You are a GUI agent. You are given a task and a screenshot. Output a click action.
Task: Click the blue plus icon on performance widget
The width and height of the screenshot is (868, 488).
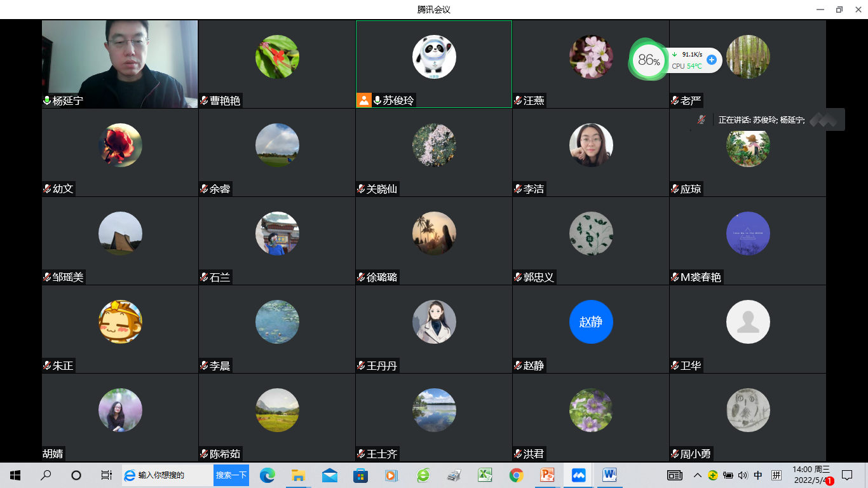pos(712,60)
